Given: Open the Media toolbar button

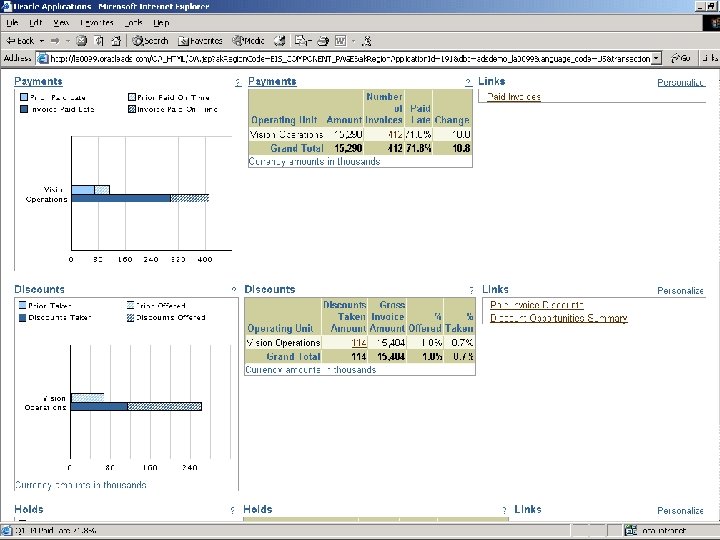Looking at the screenshot, I should click(x=248, y=41).
